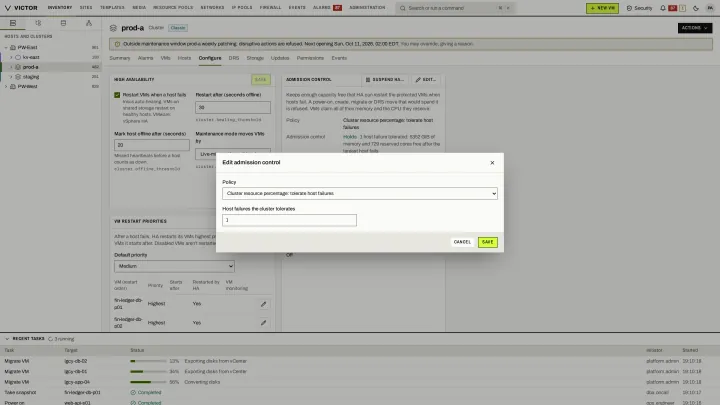Image resolution: width=720 pixels, height=405 pixels.
Task: Click the maintenance window warning icon
Action: [x=117, y=44]
